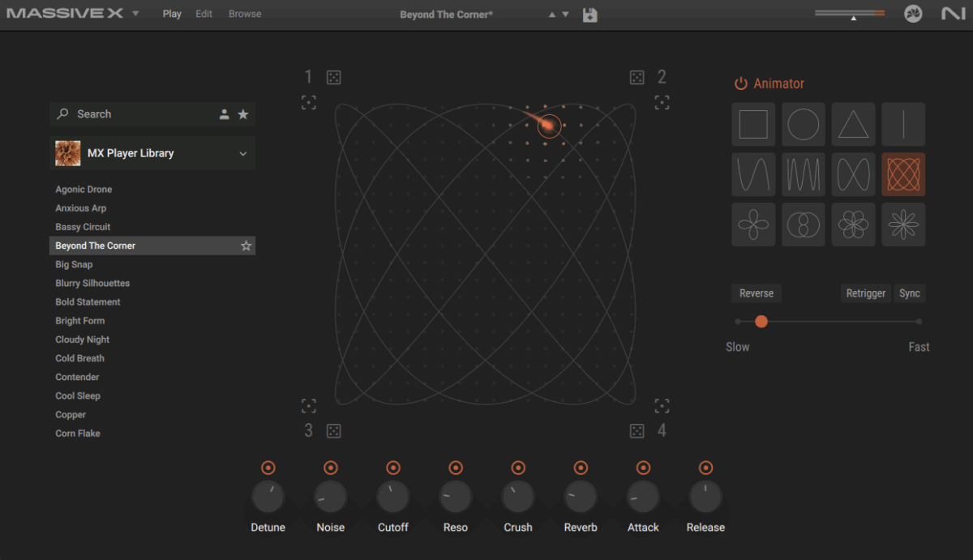Open the MASSIVE X logo menu
Image resolution: width=973 pixels, height=560 pixels.
65,13
